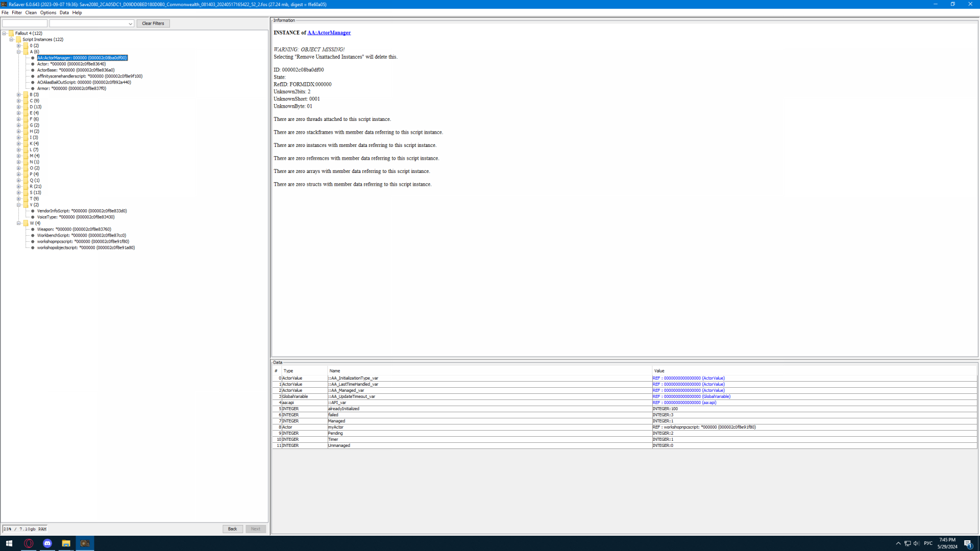Follow the AA:ActorManager script link
This screenshot has height=551, width=980.
click(329, 33)
